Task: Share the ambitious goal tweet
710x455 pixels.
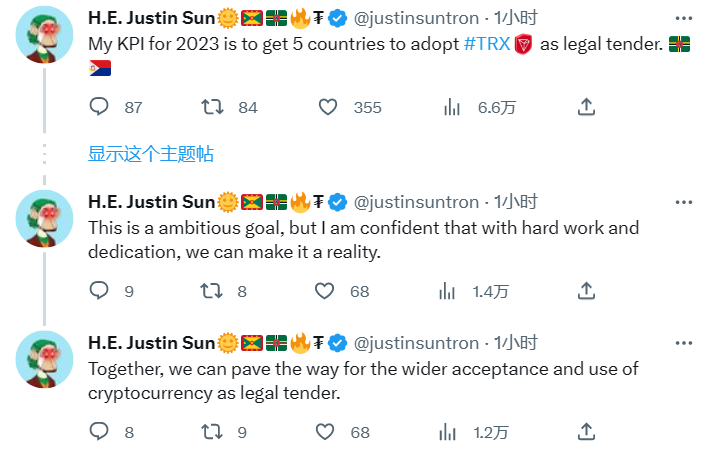Action: pos(587,291)
